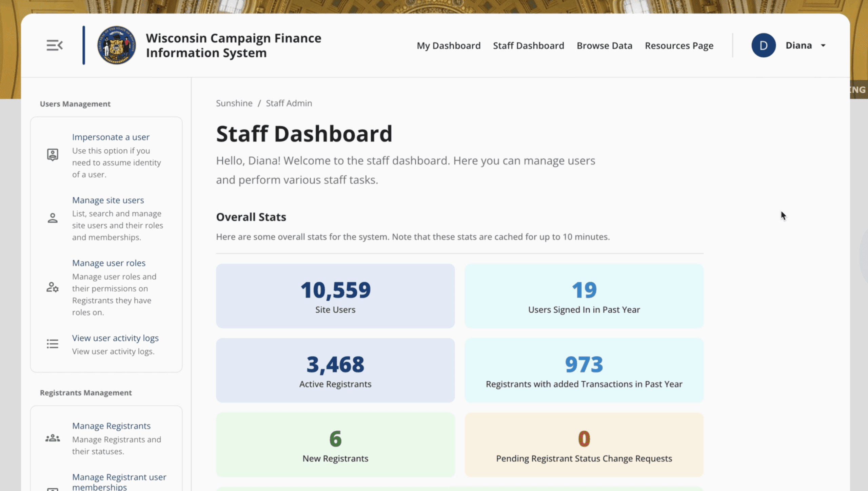Click the Pending Registrant Status Change Requests card

click(584, 445)
